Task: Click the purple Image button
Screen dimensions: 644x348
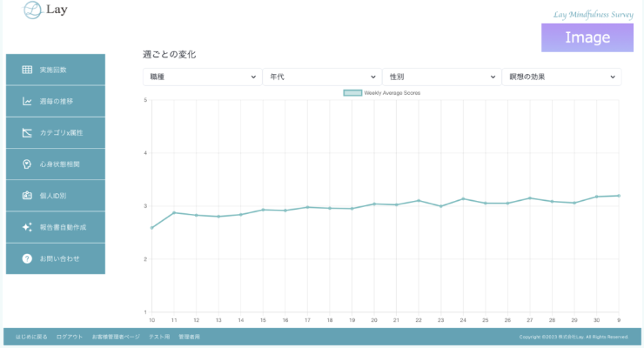Action: 587,37
